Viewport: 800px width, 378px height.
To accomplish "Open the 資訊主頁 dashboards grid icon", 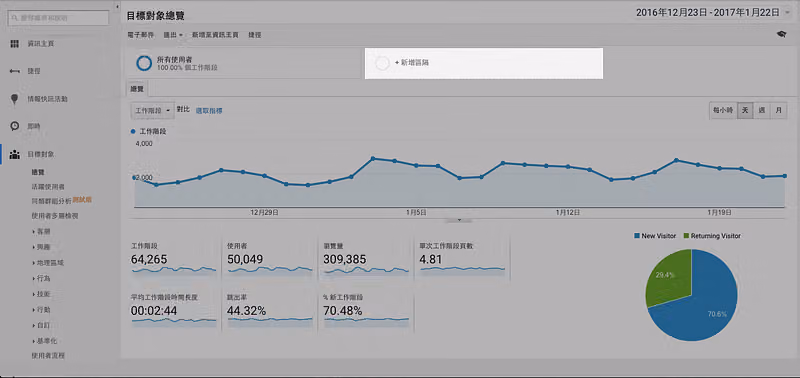I will click(x=14, y=44).
